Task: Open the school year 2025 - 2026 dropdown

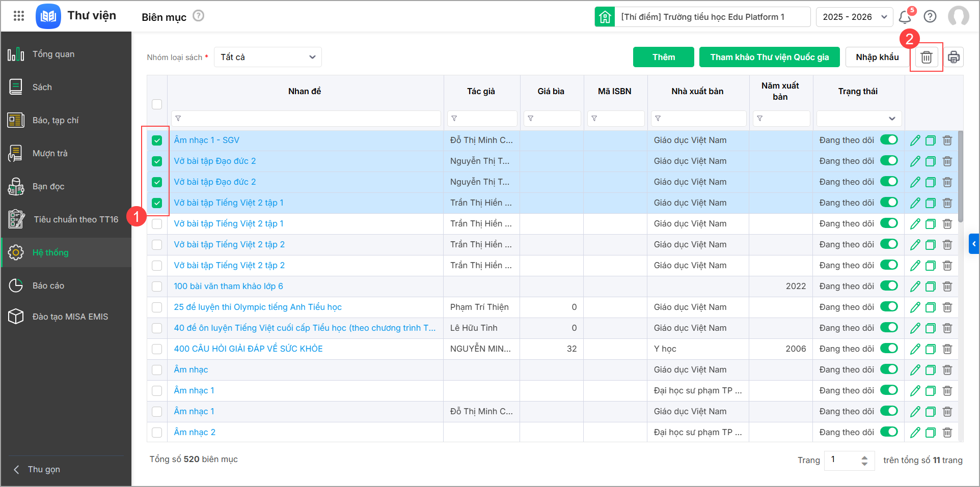Action: 854,17
